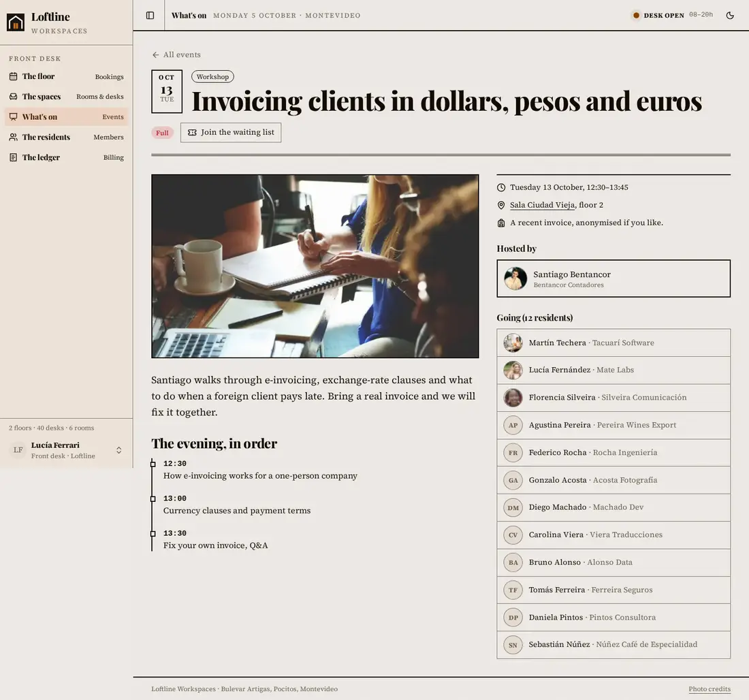The height and width of the screenshot is (700, 749).
Task: Click Florencia Silveira's avatar photo
Action: click(x=513, y=398)
